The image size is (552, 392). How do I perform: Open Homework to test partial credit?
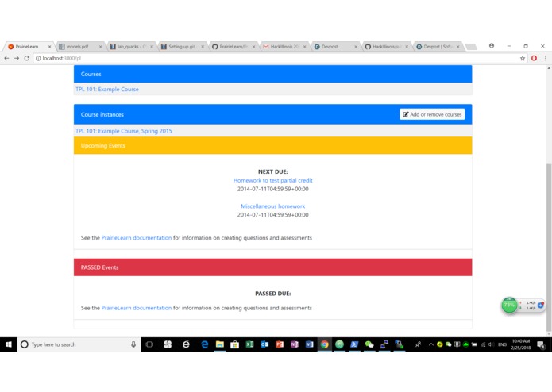tap(273, 180)
